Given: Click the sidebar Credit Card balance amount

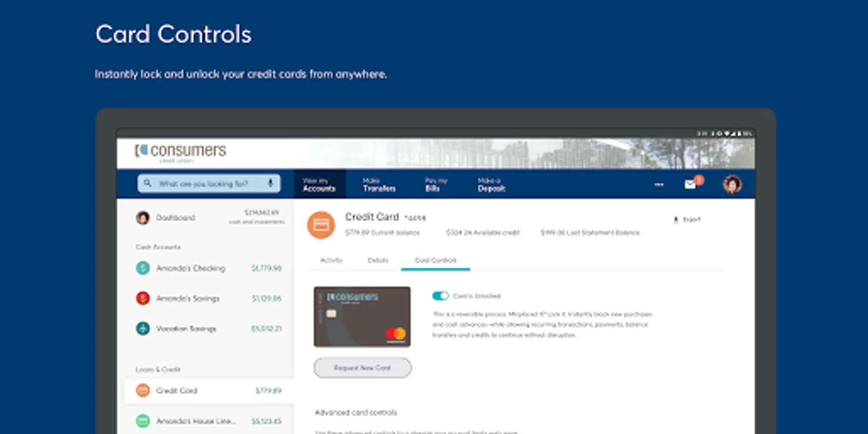Looking at the screenshot, I should coord(269,391).
